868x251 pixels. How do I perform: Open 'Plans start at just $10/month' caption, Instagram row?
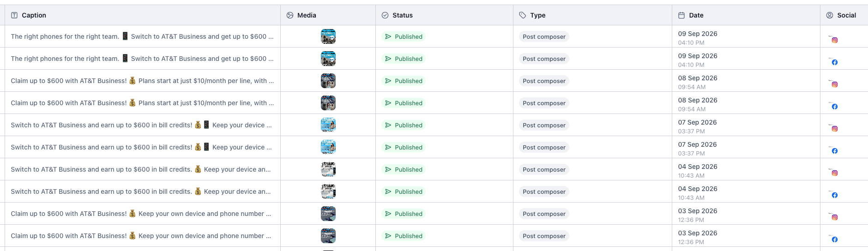point(142,81)
